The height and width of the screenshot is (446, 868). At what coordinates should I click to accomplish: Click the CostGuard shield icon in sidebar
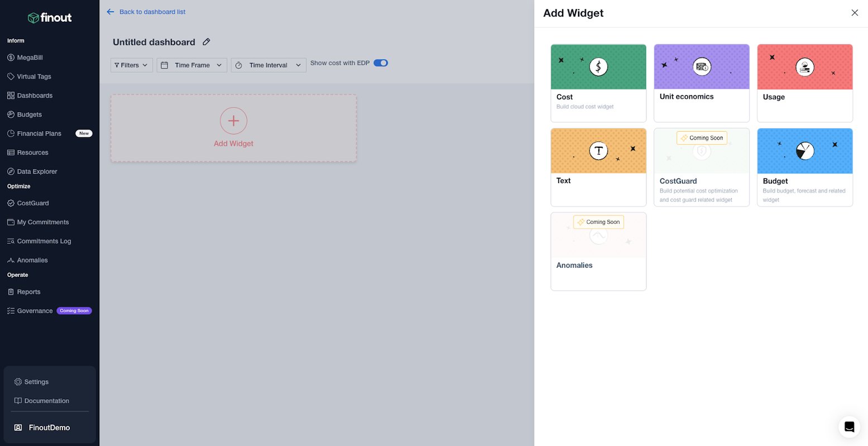(x=11, y=203)
